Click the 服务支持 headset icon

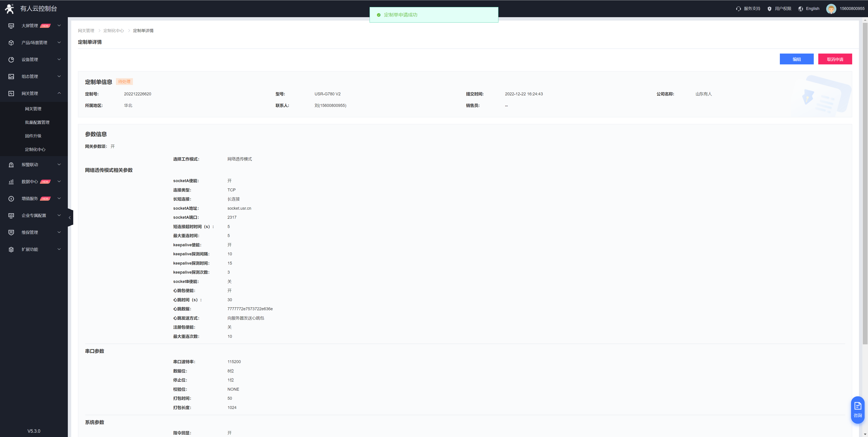coord(738,9)
